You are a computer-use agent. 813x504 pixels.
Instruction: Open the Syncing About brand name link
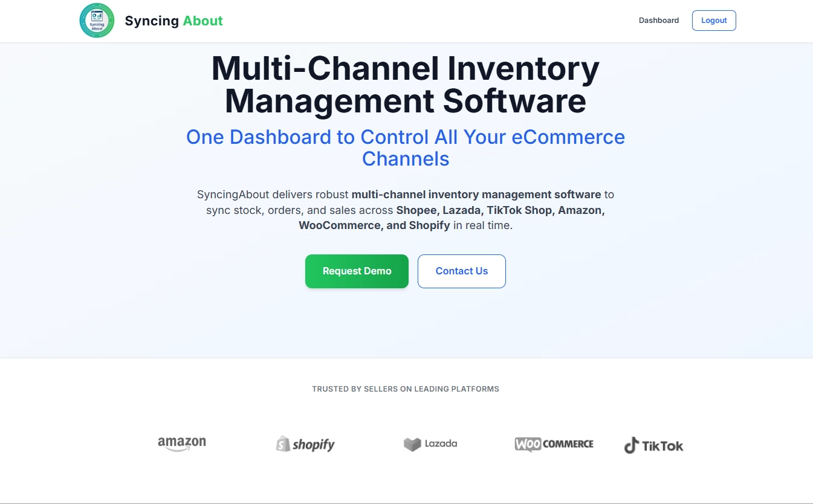click(x=173, y=21)
